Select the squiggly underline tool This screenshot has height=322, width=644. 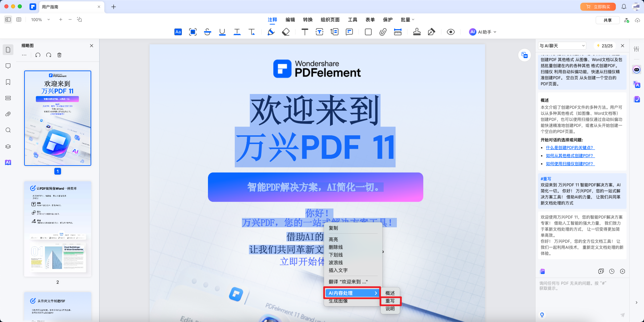237,32
